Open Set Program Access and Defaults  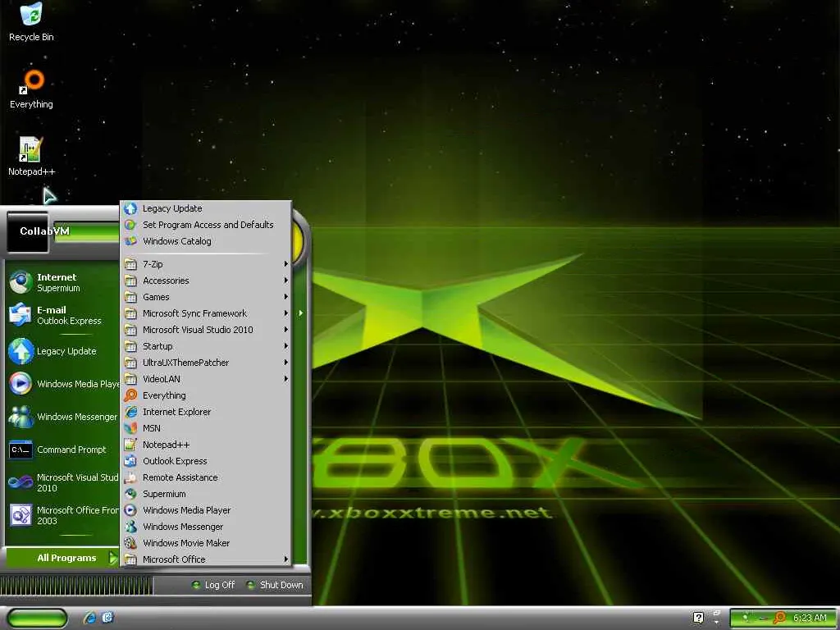coord(206,225)
